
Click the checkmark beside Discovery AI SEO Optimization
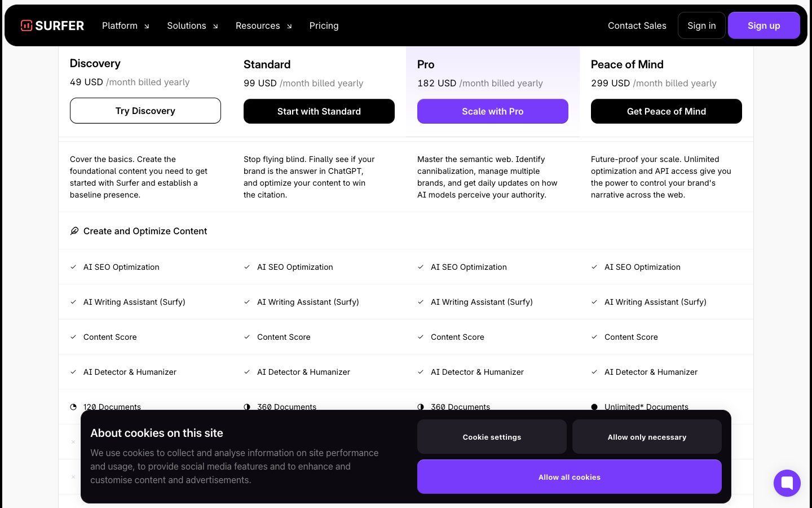[x=73, y=267]
